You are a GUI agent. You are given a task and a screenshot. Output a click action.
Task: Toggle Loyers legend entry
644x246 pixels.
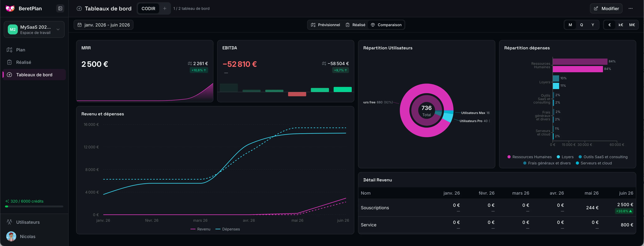(x=565, y=157)
